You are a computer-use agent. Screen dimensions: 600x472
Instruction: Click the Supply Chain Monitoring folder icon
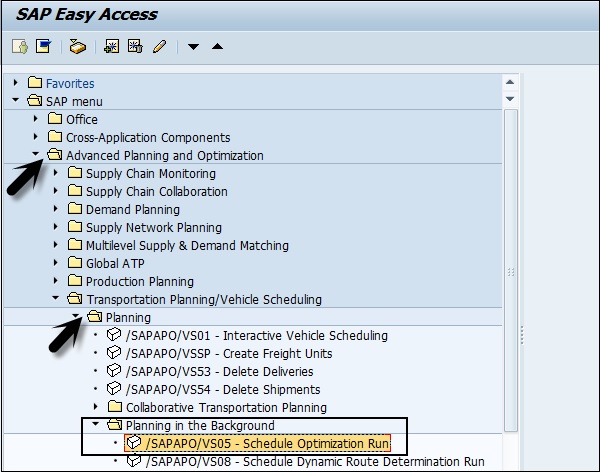coord(75,173)
